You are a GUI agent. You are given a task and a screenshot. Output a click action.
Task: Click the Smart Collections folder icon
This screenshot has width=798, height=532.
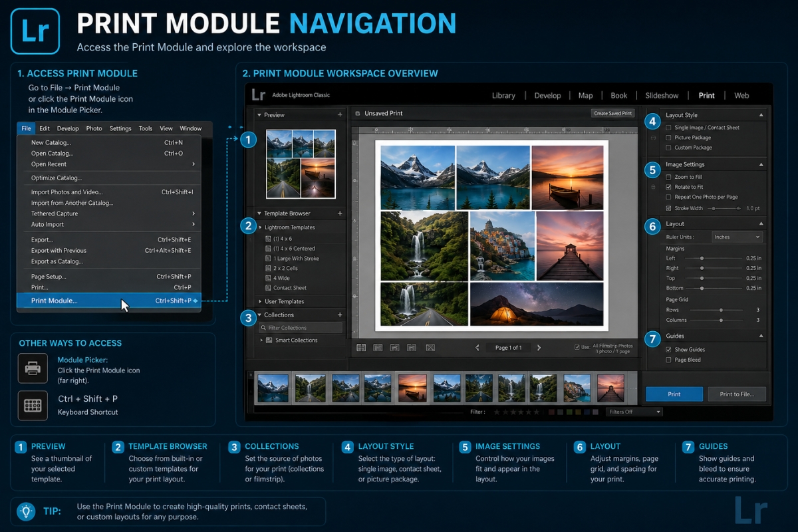pyautogui.click(x=269, y=340)
